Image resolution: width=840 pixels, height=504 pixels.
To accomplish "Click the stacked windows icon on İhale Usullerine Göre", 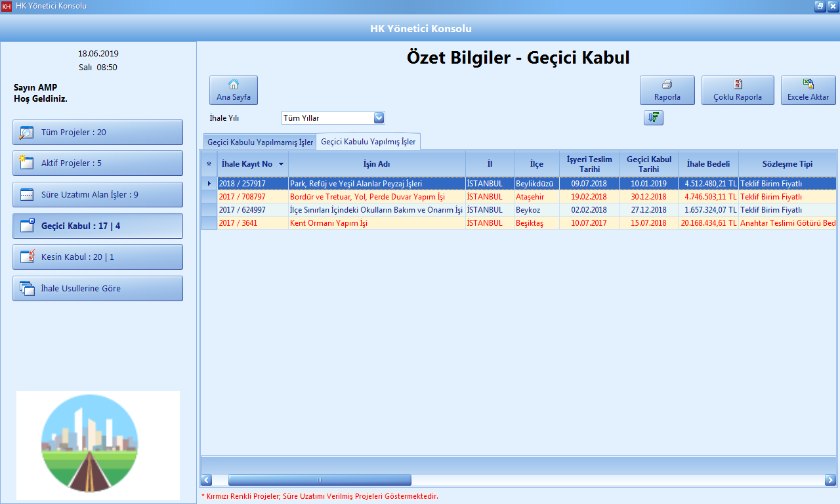I will tap(26, 288).
